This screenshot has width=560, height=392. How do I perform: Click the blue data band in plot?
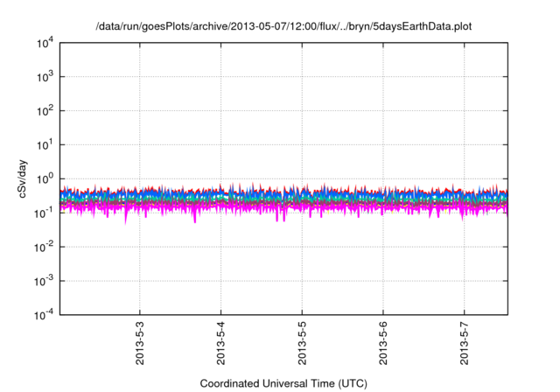(262, 192)
